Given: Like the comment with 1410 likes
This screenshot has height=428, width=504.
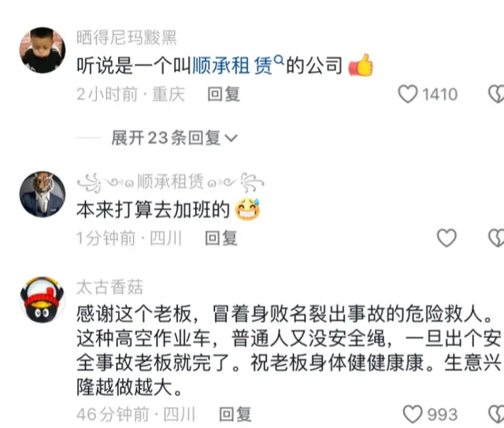Looking at the screenshot, I should pos(408,94).
